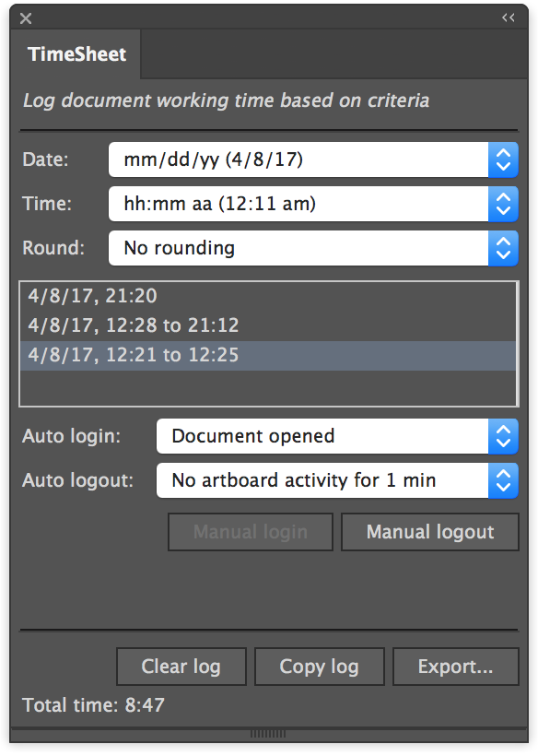Viewport: 538px width, 756px height.
Task: Click the Auto logout blue arrow stepper
Action: [503, 480]
